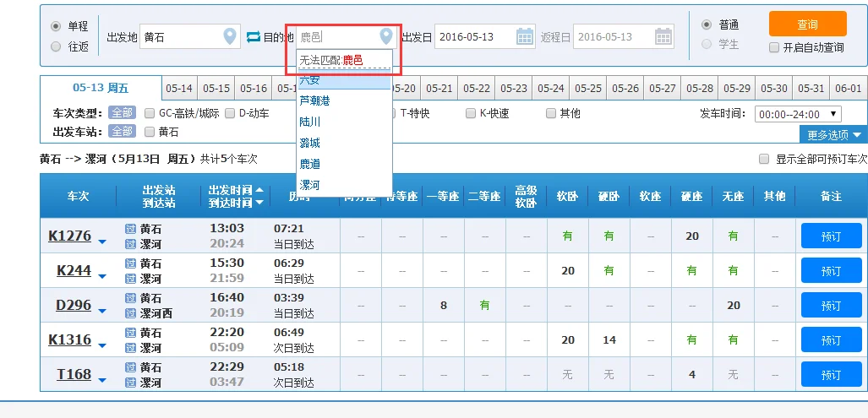
Task: Click the 目的地 input containing 鹿邑
Action: (346, 37)
